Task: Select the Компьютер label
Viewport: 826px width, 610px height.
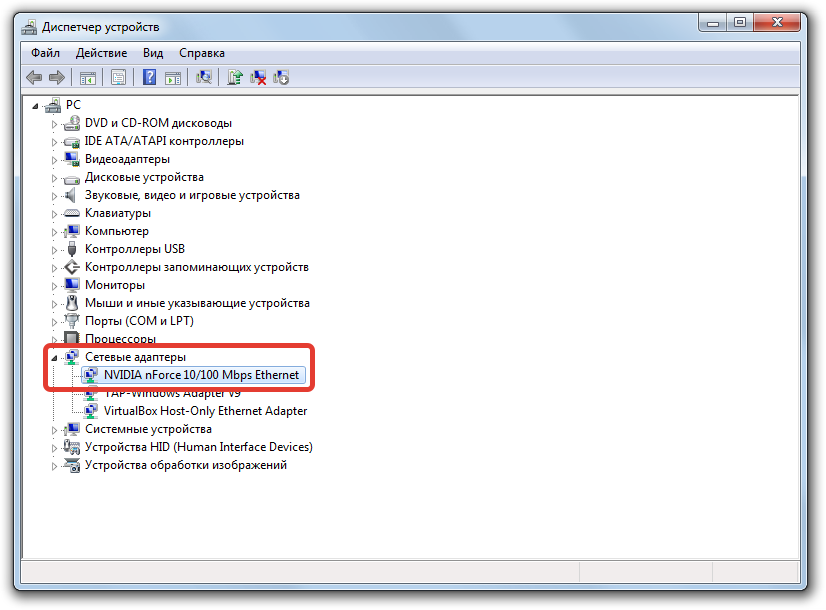Action: point(117,231)
